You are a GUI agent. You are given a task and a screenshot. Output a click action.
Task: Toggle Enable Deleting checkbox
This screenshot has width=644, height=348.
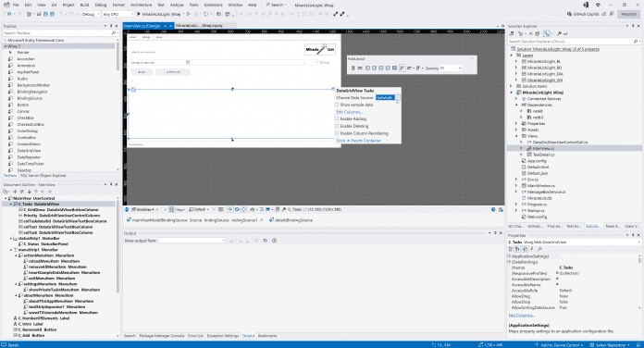[x=337, y=126]
